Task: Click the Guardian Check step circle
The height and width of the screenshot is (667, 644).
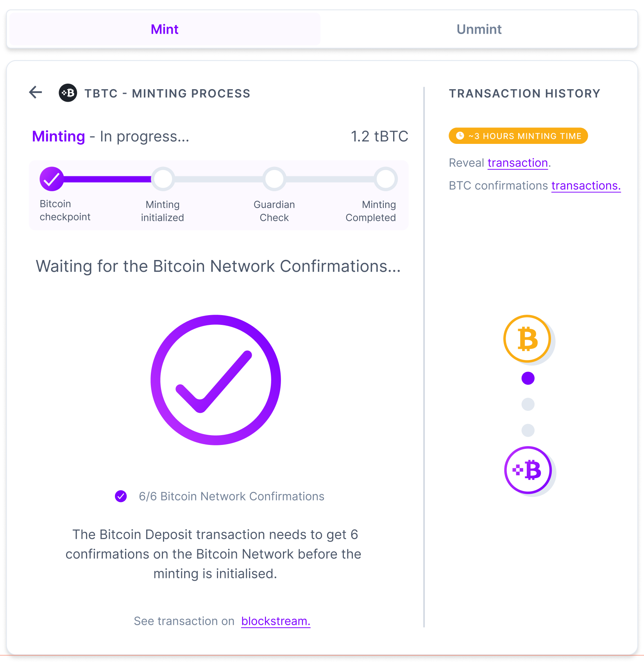Action: tap(274, 179)
